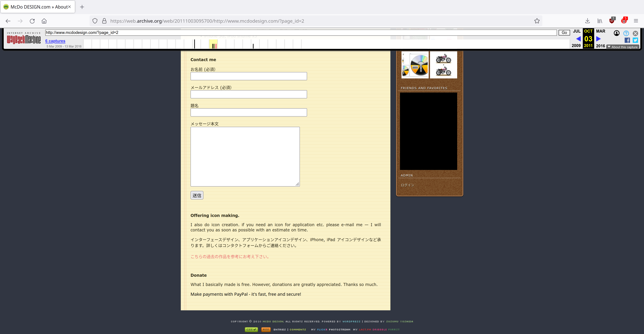This screenshot has height=334, width=644.
Task: Reload the archived page
Action: tap(32, 21)
